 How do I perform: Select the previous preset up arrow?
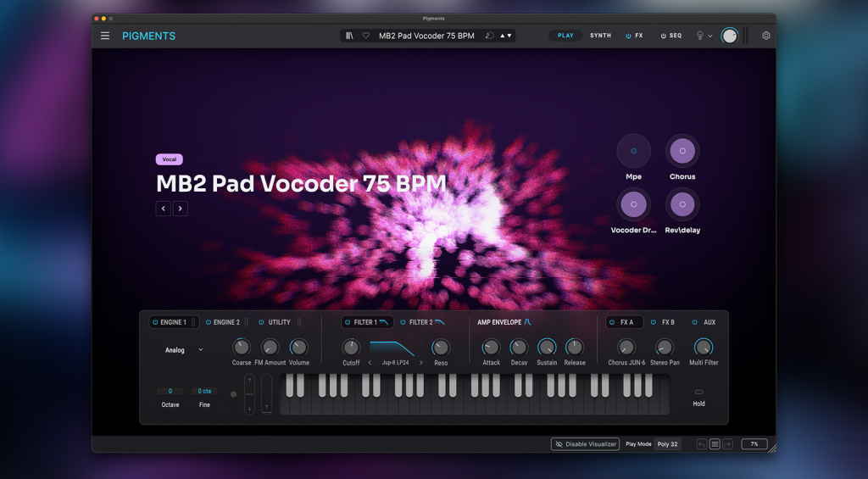[x=503, y=36]
